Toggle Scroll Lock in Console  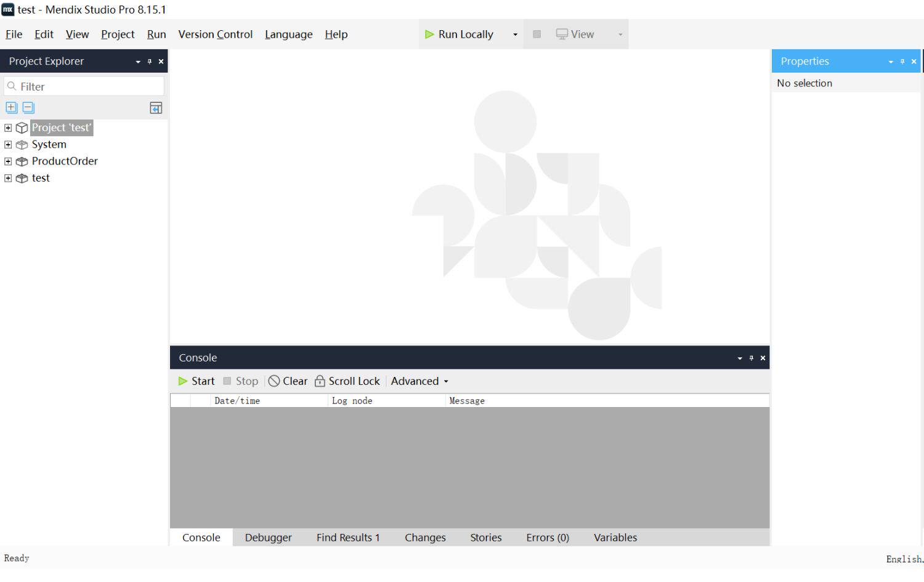point(347,381)
